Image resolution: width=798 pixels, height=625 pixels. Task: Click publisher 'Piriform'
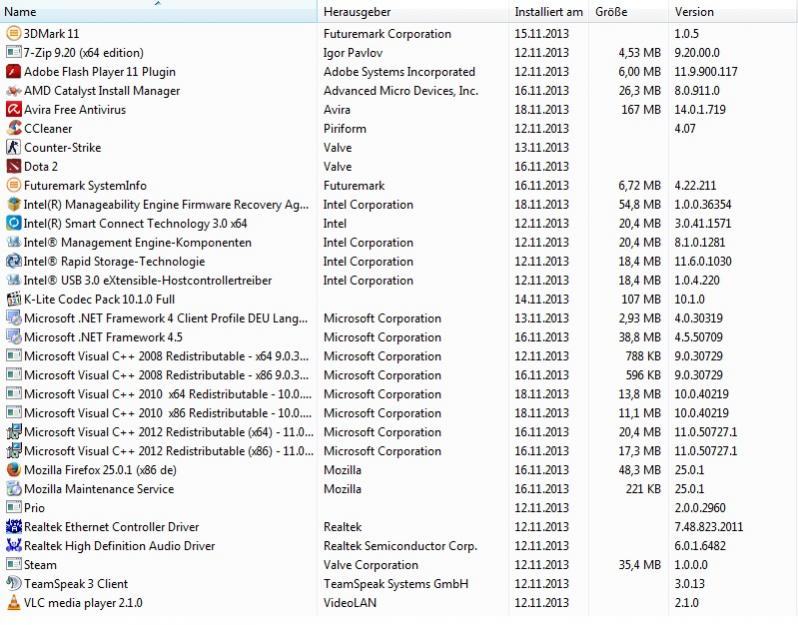pyautogui.click(x=345, y=129)
